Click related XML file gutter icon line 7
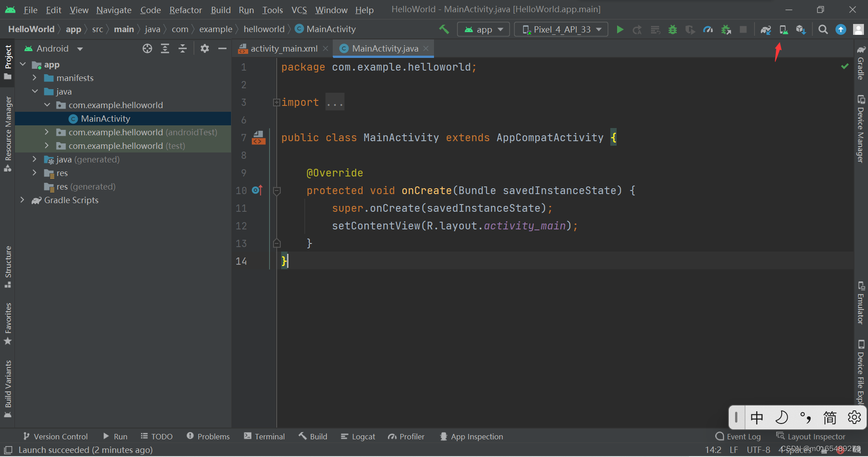 259,138
